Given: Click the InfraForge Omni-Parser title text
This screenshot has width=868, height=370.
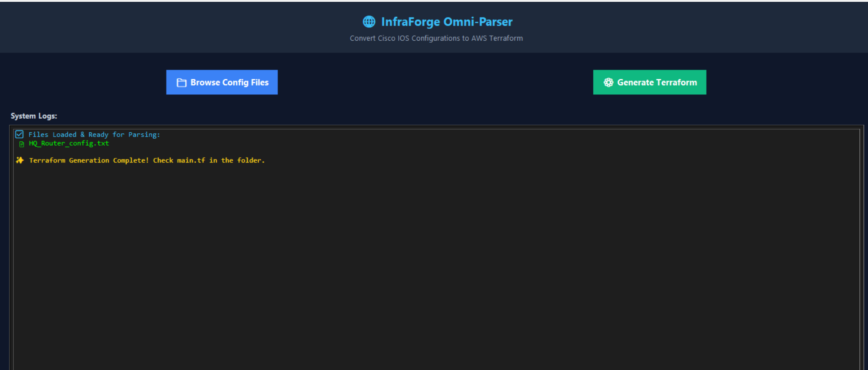Looking at the screenshot, I should (447, 22).
